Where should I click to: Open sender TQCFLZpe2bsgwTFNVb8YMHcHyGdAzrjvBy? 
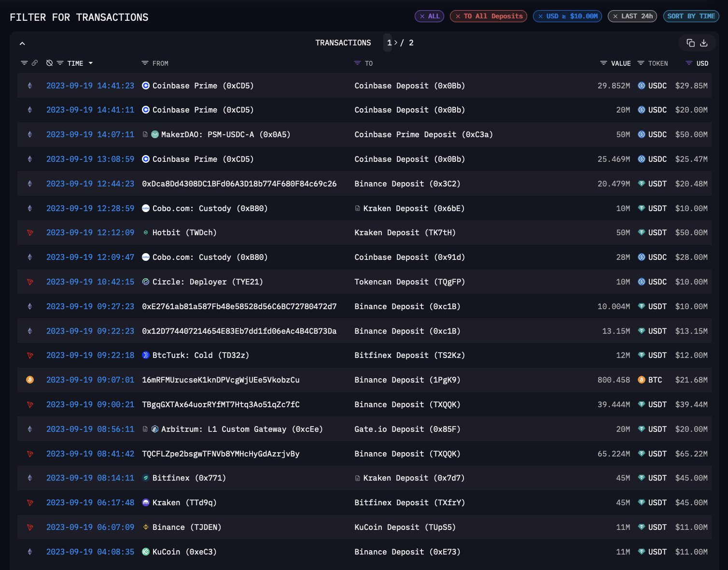click(221, 454)
